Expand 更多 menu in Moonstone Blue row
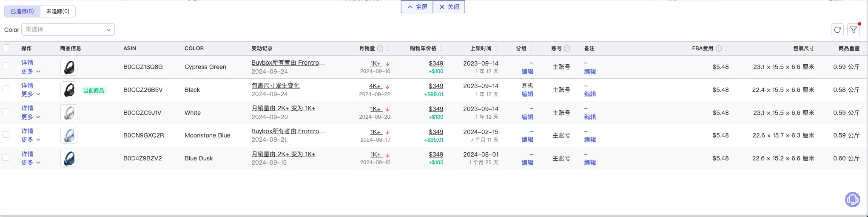The width and height of the screenshot is (868, 217). click(31, 140)
